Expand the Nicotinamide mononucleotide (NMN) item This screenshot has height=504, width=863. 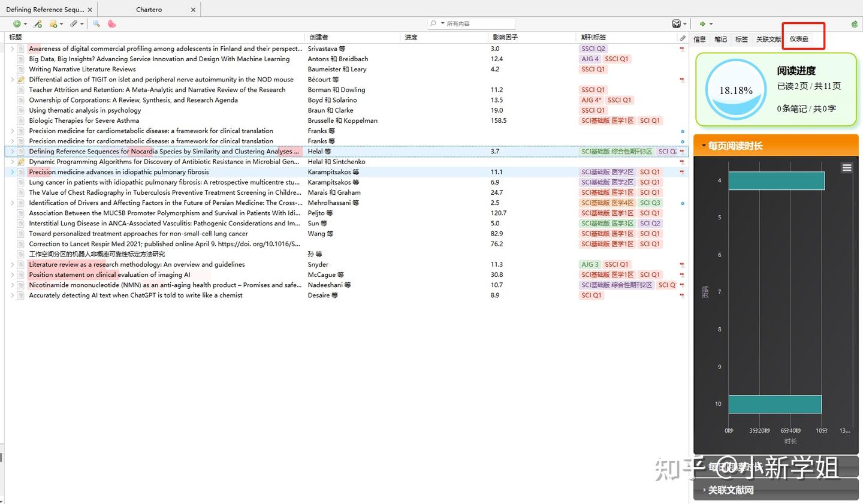[x=12, y=285]
